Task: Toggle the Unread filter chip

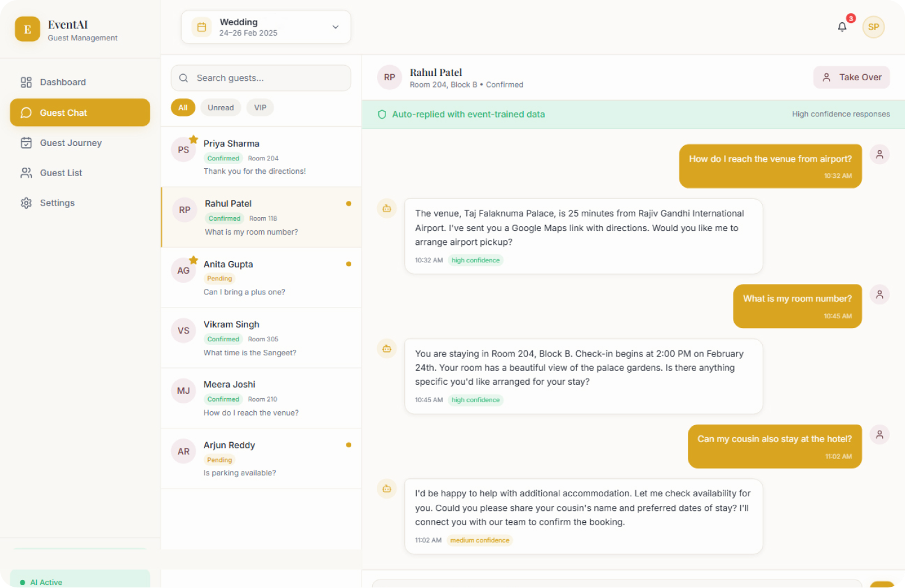Action: tap(220, 107)
